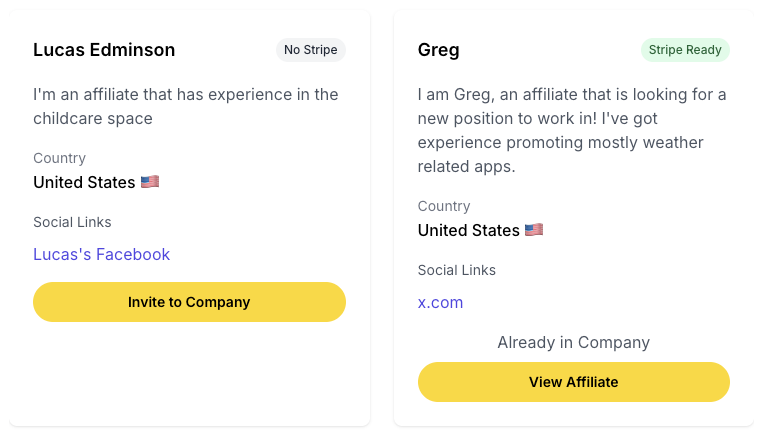Image resolution: width=770 pixels, height=435 pixels.
Task: Click United States text on Lucas's card
Action: coord(84,182)
